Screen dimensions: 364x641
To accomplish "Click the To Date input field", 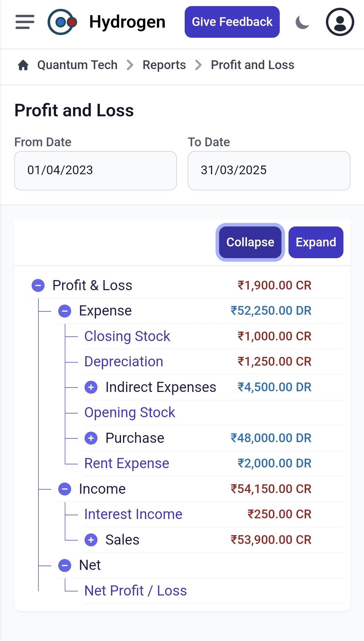I will (269, 171).
